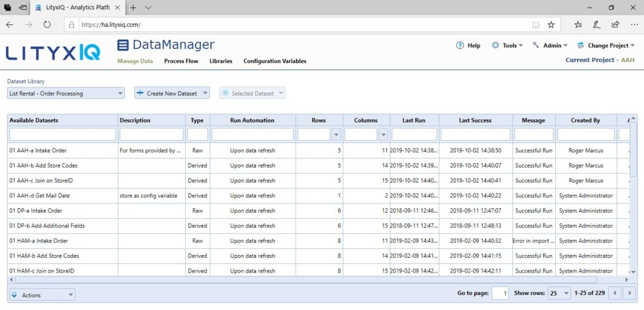The width and height of the screenshot is (644, 310).
Task: Open browser settings ellipsis menu
Action: (x=634, y=25)
